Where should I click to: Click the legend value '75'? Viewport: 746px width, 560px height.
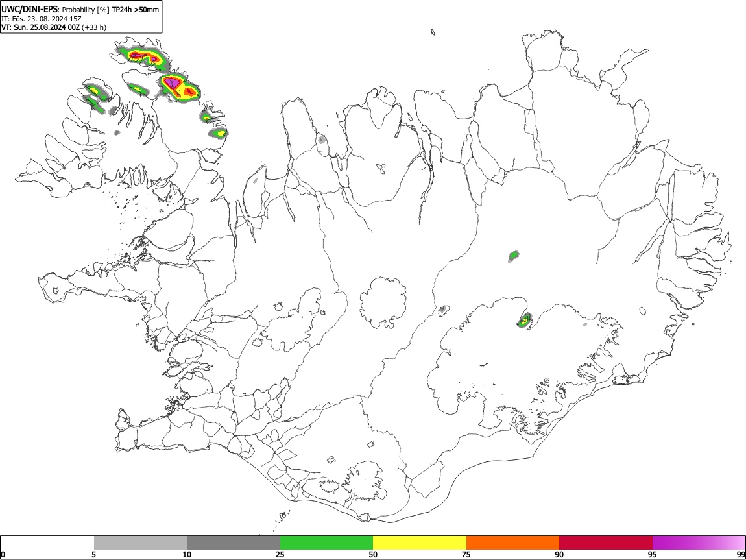point(466,554)
